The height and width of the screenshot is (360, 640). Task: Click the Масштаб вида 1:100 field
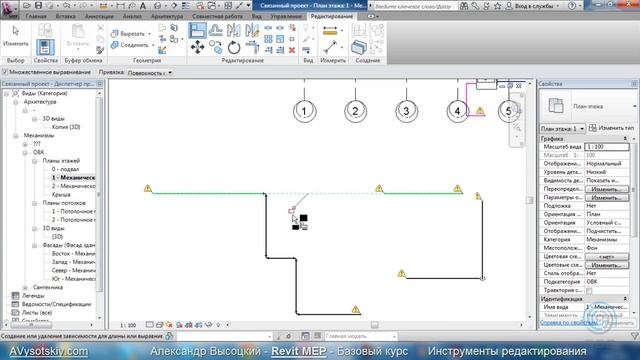(607, 147)
